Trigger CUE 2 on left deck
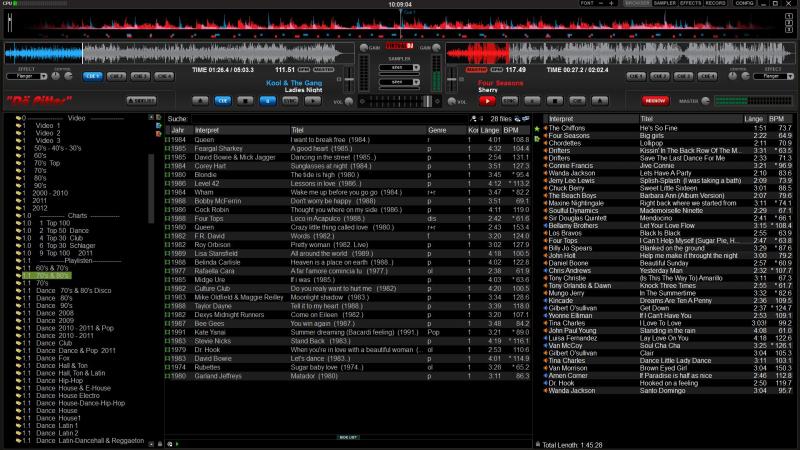This screenshot has width=800, height=450. click(x=116, y=76)
